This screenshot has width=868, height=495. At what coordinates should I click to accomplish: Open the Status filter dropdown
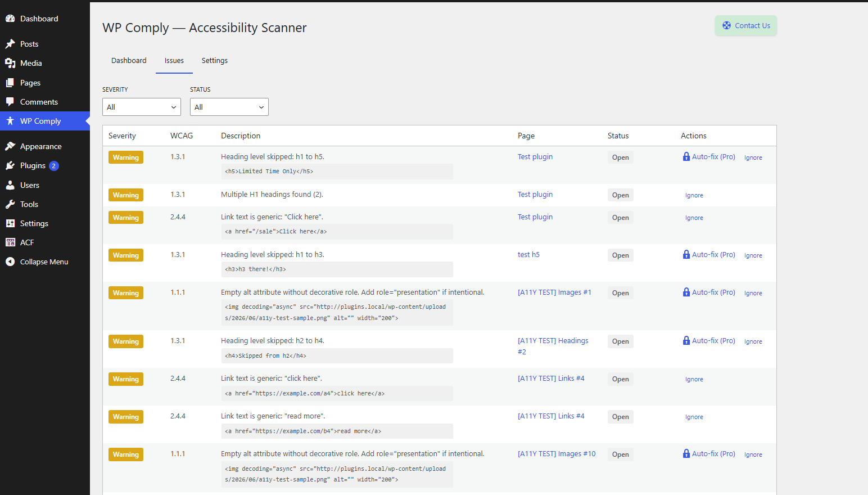tap(229, 107)
